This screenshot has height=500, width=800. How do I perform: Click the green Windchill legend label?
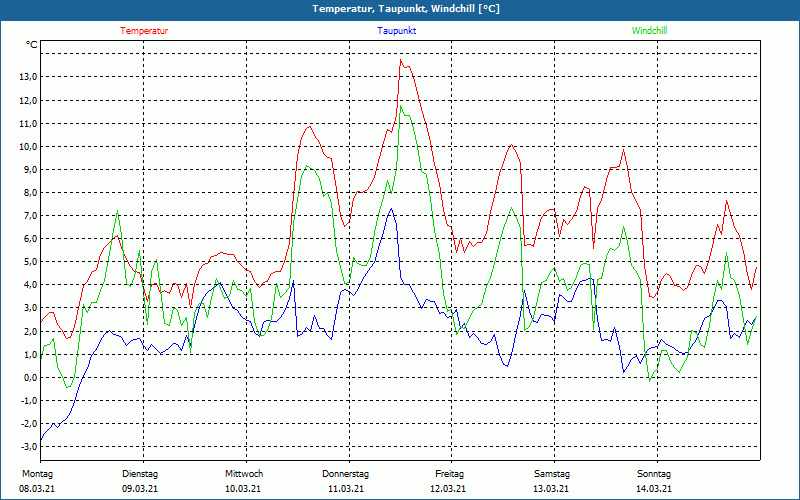pos(649,31)
